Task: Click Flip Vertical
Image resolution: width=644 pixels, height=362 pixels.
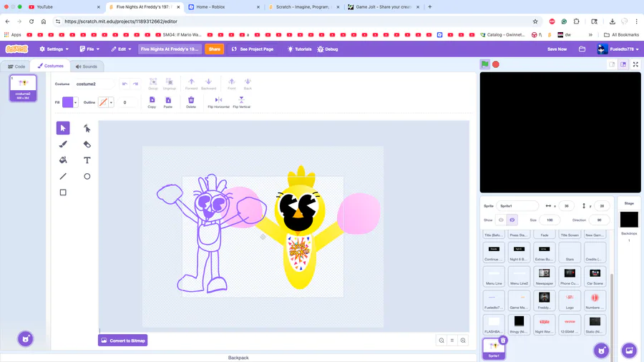Action: pyautogui.click(x=242, y=102)
